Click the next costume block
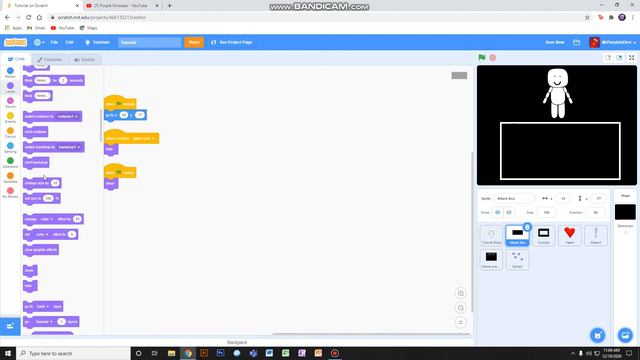Viewport: 640px width, 360px height. click(36, 132)
